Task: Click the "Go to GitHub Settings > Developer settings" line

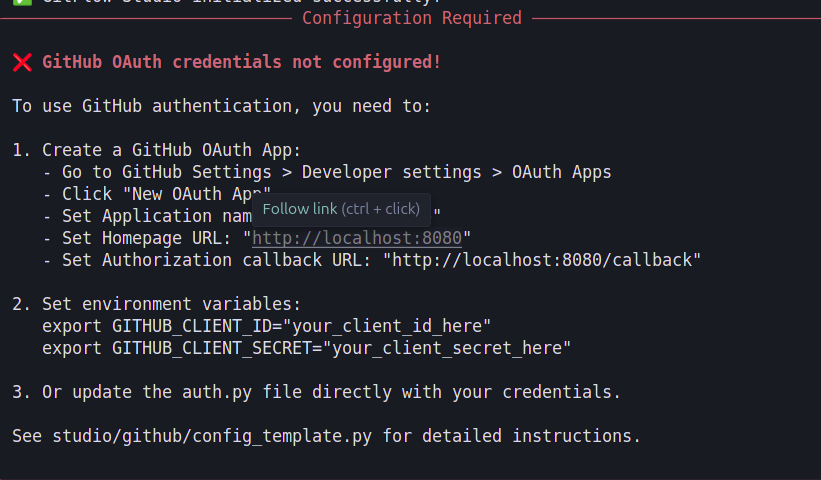Action: 327,172
